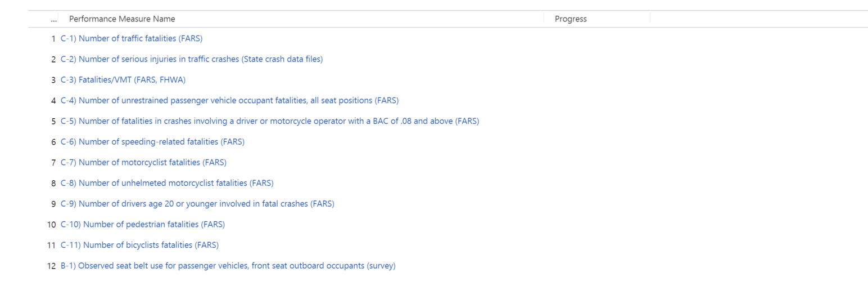Open C-9 drivers age 20 or younger link

click(197, 204)
